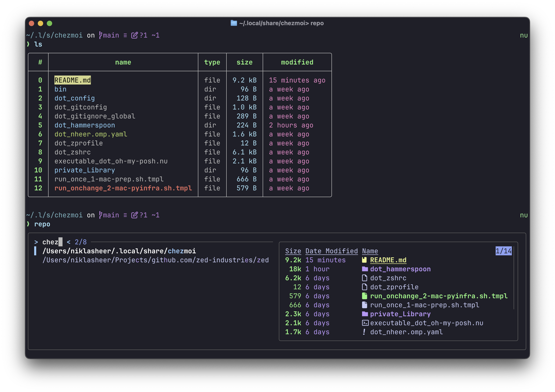This screenshot has width=555, height=392.
Task: Click the terminal icon beside executable_dot_oh-my-posh.nu
Action: coord(365,323)
